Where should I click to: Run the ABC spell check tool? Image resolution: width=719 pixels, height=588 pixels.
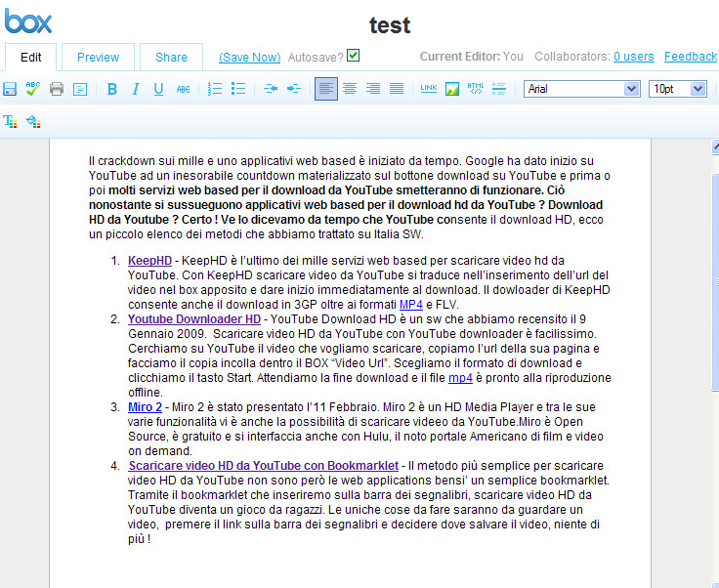click(33, 89)
